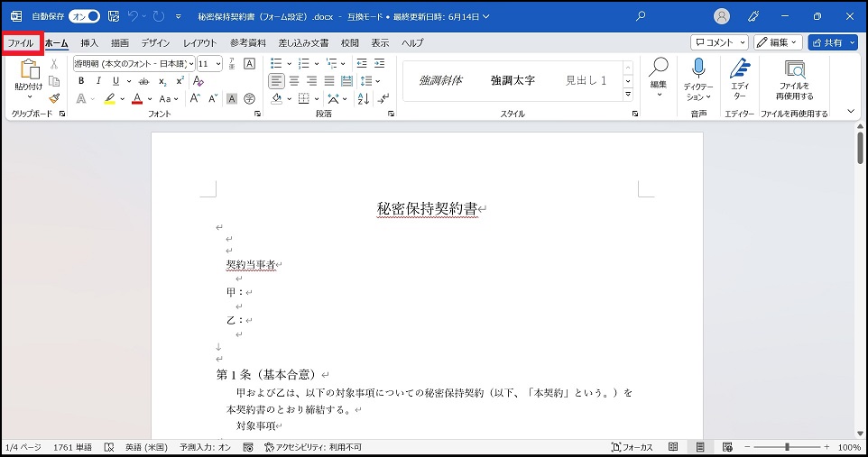
Task: Open highlight color dropdown arrow
Action: 123,99
